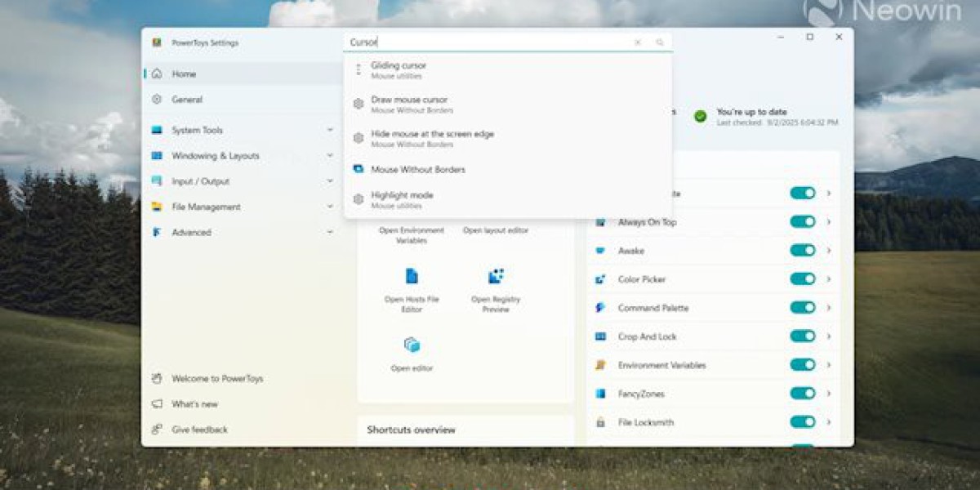Image resolution: width=980 pixels, height=490 pixels.
Task: Open the What's new page
Action: click(x=194, y=404)
